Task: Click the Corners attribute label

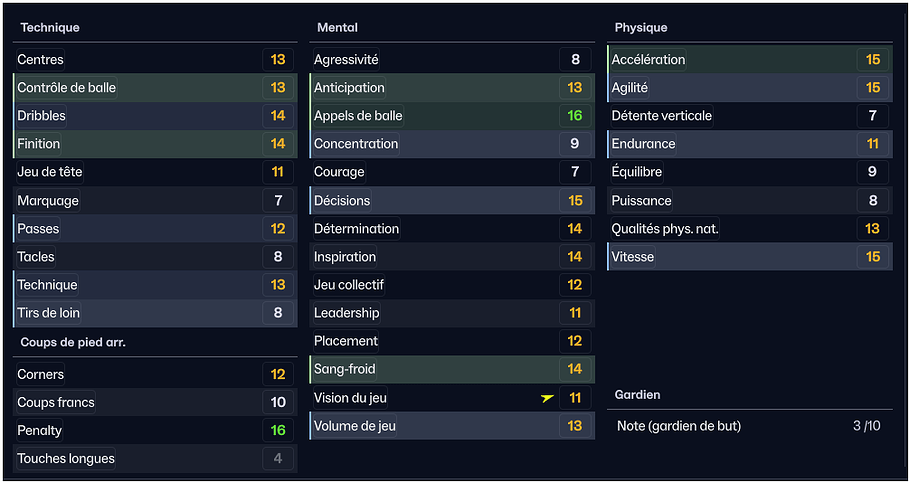Action: tap(41, 375)
